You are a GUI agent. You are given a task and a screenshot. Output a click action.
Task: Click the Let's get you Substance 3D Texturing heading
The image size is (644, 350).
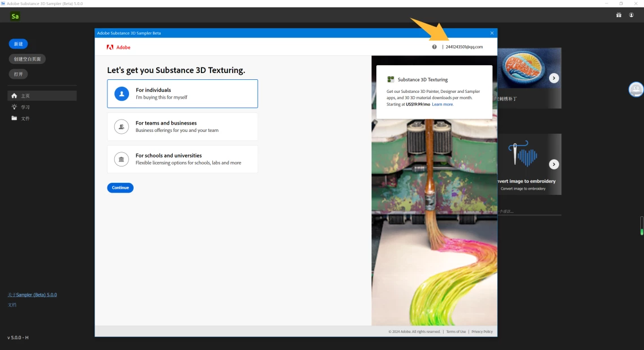[176, 70]
